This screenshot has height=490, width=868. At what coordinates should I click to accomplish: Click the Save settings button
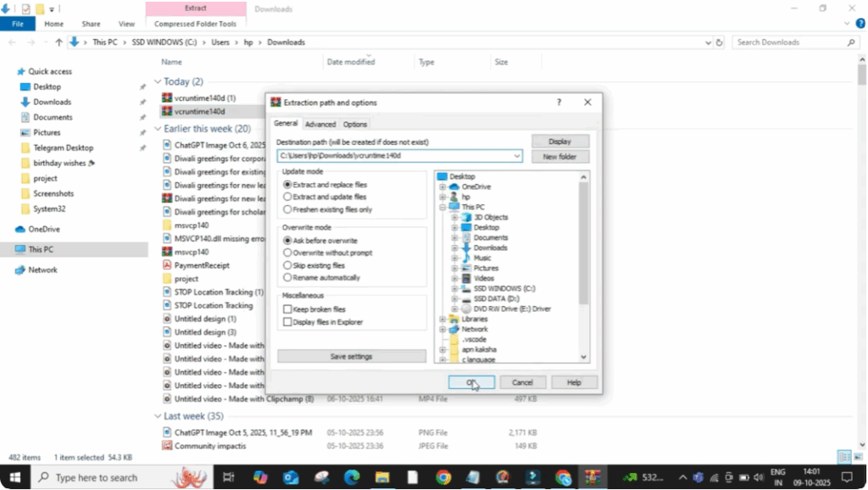(350, 355)
